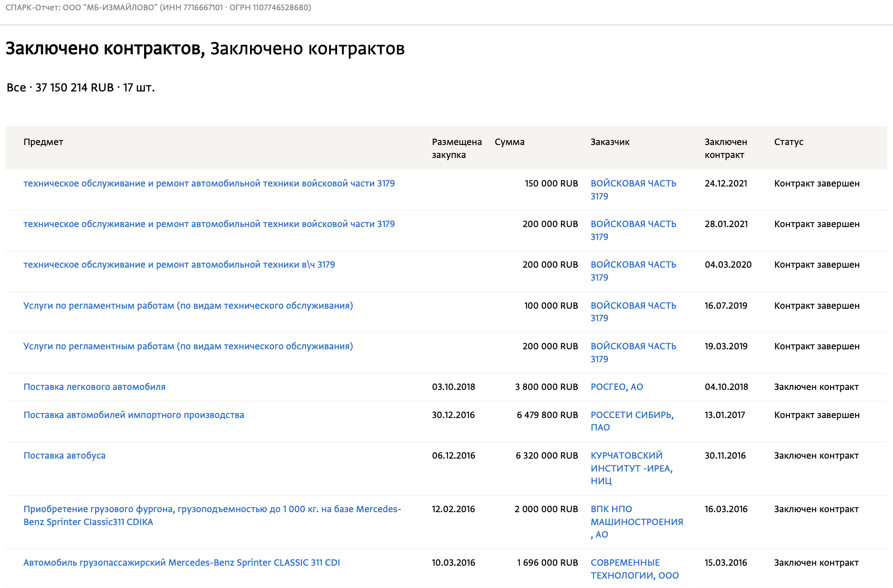Open customer ВОЙСКОВАЯ ЧАСТЬ 3179 in the 24.12.2021 row
893x588 pixels.
tap(633, 190)
